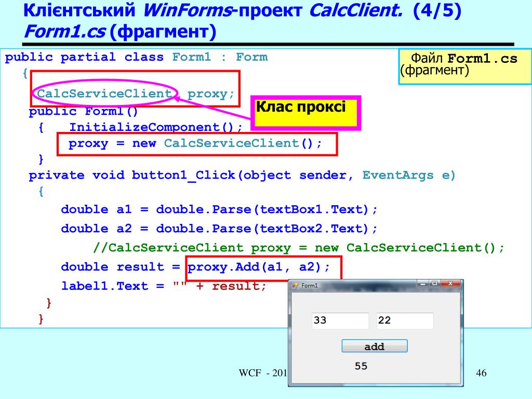The width and height of the screenshot is (532, 399).
Task: Click the 'proxy = new CalcServiceClient();' line
Action: pos(195,143)
